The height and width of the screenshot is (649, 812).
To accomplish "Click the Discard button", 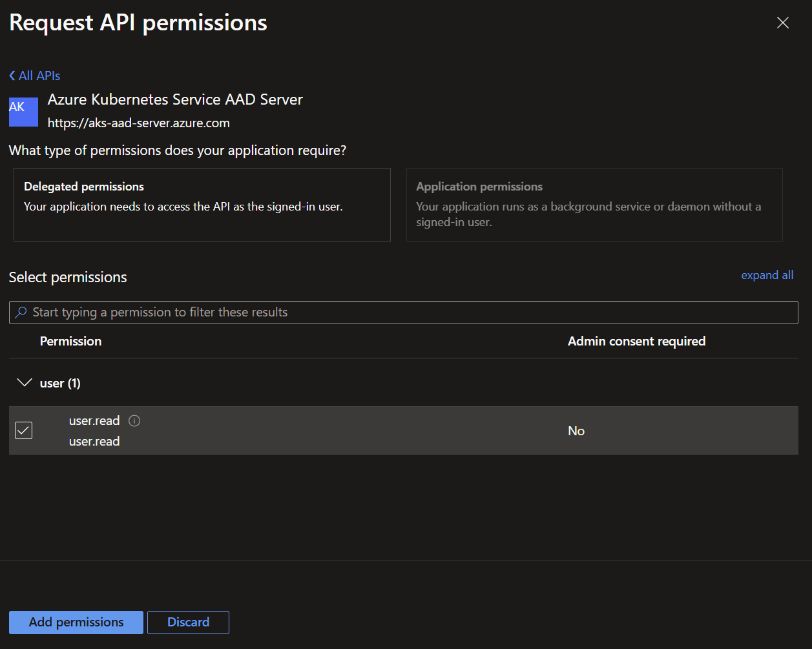I will 188,623.
